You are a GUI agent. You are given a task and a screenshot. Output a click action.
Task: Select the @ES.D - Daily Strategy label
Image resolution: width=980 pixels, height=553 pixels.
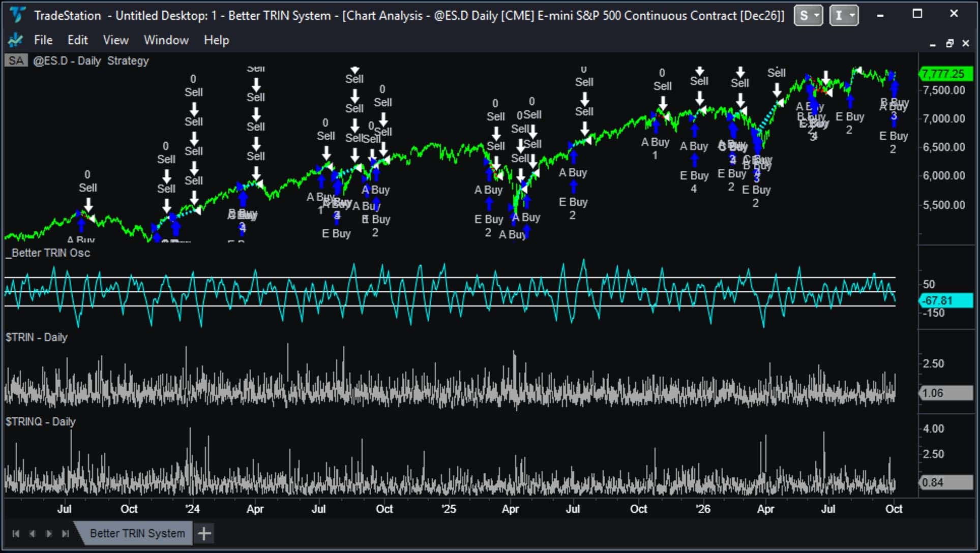91,61
